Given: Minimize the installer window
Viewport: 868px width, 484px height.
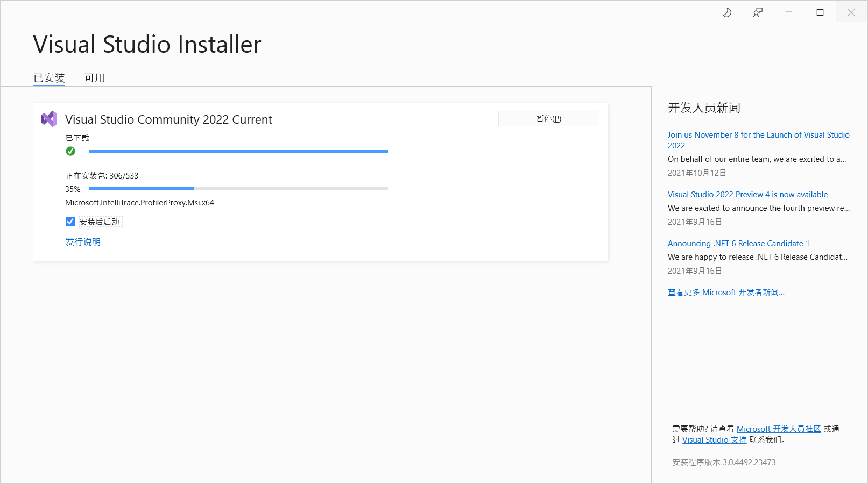Looking at the screenshot, I should tap(789, 12).
